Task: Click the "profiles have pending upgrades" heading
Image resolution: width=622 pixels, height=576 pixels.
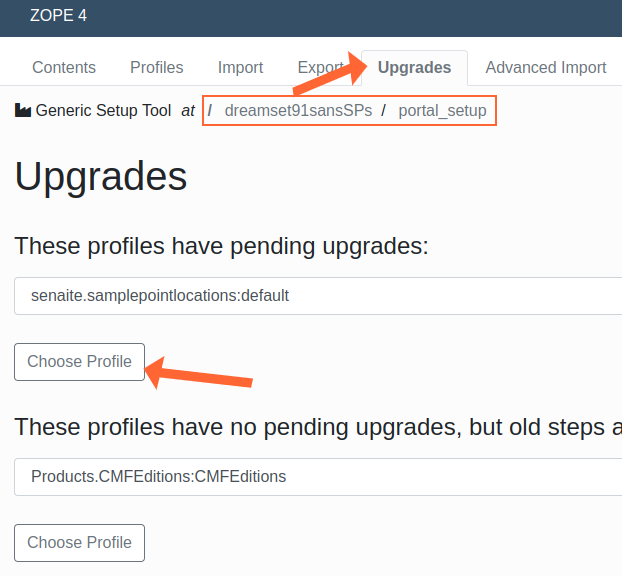Action: (221, 246)
